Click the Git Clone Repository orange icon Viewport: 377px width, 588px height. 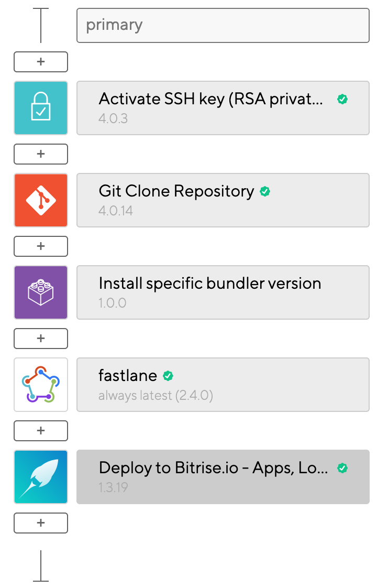41,200
